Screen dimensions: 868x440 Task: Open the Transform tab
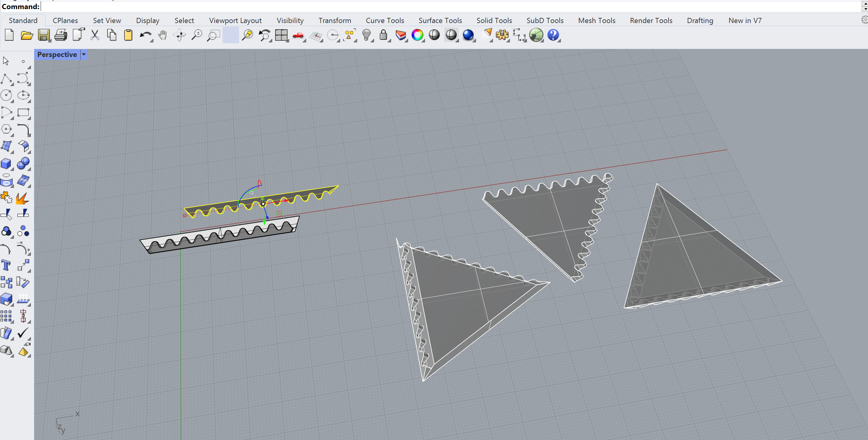[335, 21]
